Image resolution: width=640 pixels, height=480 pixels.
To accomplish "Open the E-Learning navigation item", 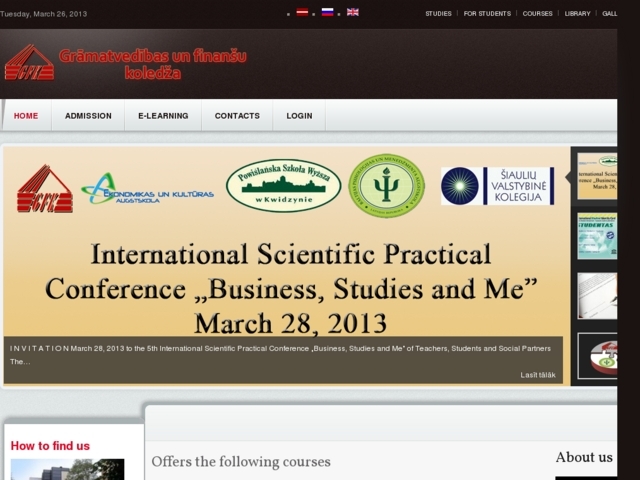I will 163,116.
